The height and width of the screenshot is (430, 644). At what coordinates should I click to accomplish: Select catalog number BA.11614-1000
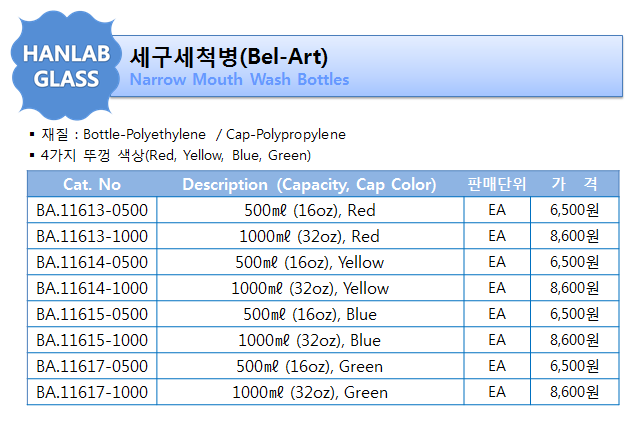92,288
